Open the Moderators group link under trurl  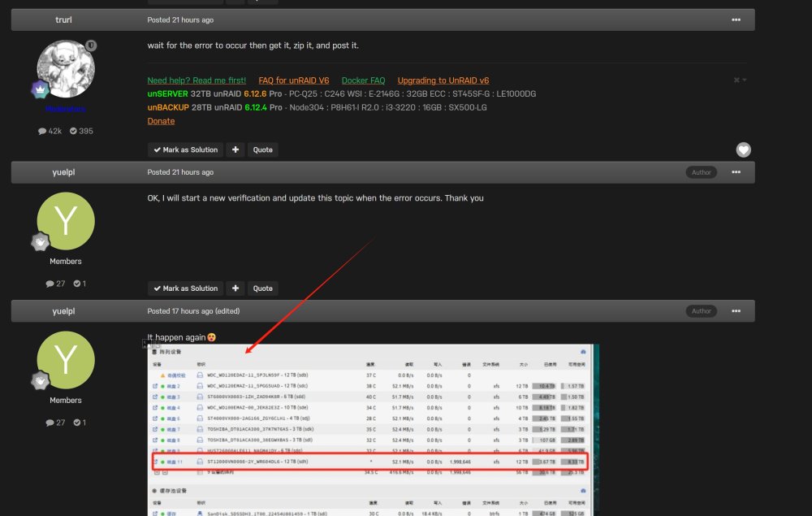[x=65, y=109]
